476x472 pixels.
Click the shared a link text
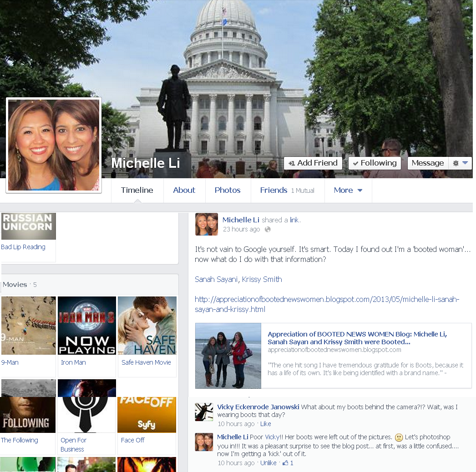point(281,220)
